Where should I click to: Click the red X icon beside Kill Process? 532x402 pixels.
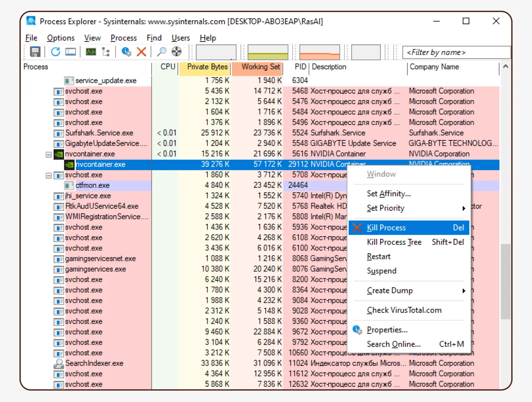click(x=357, y=228)
